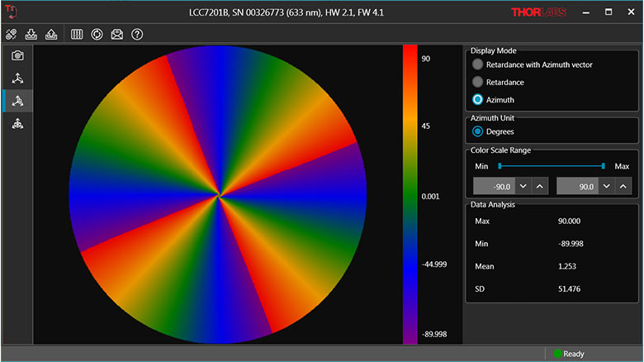
Task: Select Retardance with Azimuth vector display mode
Action: pos(477,64)
